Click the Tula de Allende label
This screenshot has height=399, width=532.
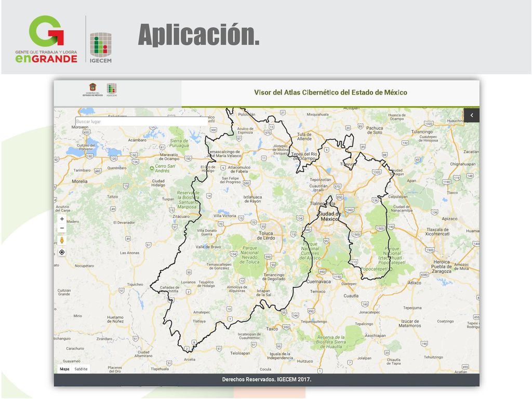coord(304,137)
